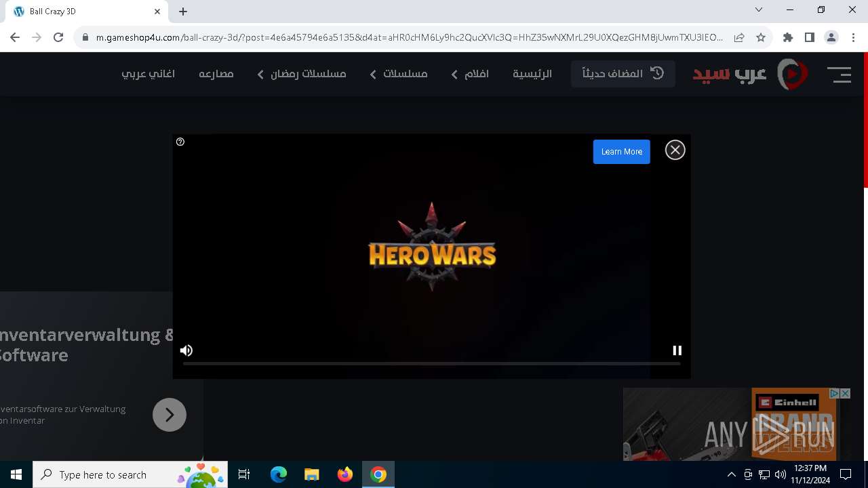Toggle the Chrome side panel icon

tap(809, 38)
